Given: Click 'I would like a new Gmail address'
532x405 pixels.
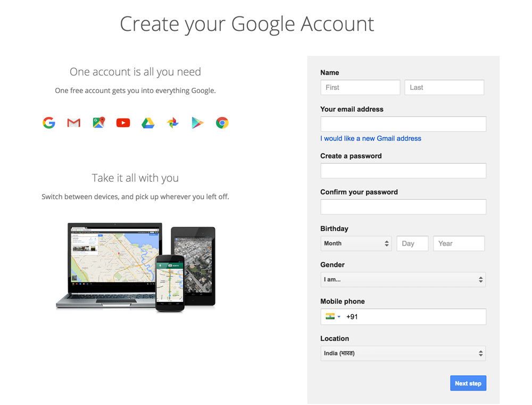Looking at the screenshot, I should pos(370,138).
